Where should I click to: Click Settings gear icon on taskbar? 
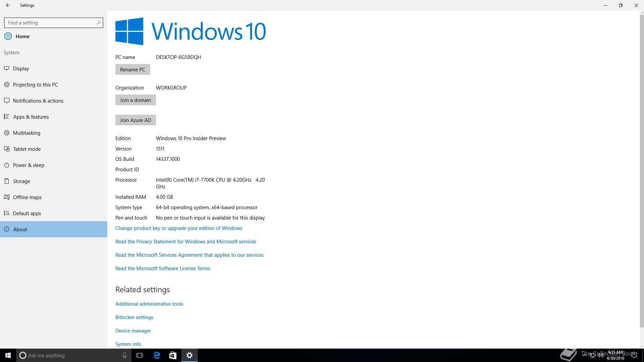tap(190, 355)
